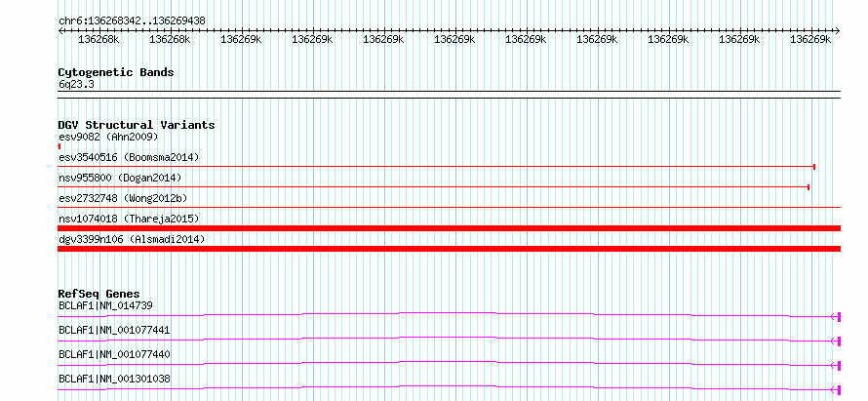
Task: Click the 6q23.3 band black bar
Action: coord(449,95)
